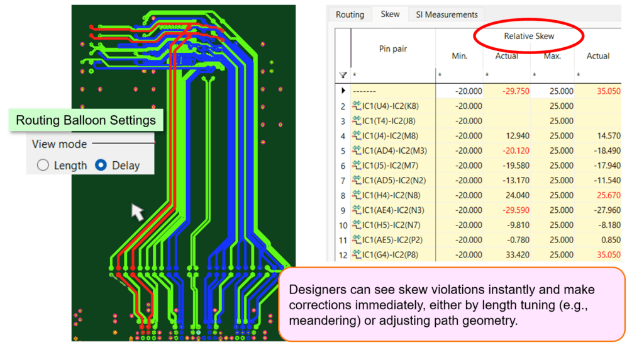Click pin pair icon for IC1(AE4)-IC2(N3)

[x=356, y=210]
